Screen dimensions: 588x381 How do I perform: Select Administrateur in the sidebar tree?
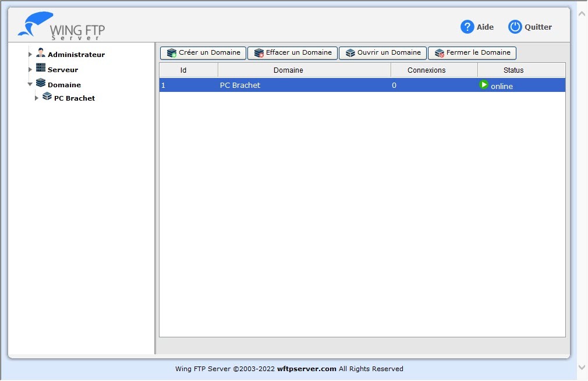coord(76,55)
